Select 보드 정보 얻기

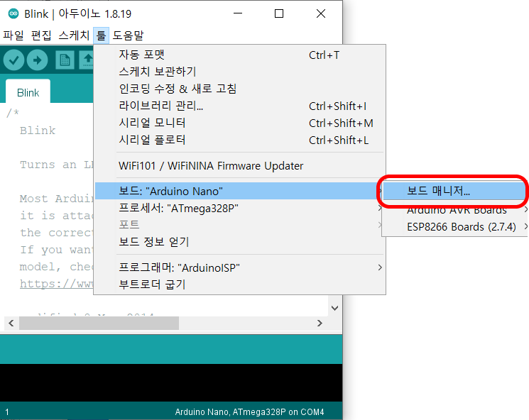(239, 242)
